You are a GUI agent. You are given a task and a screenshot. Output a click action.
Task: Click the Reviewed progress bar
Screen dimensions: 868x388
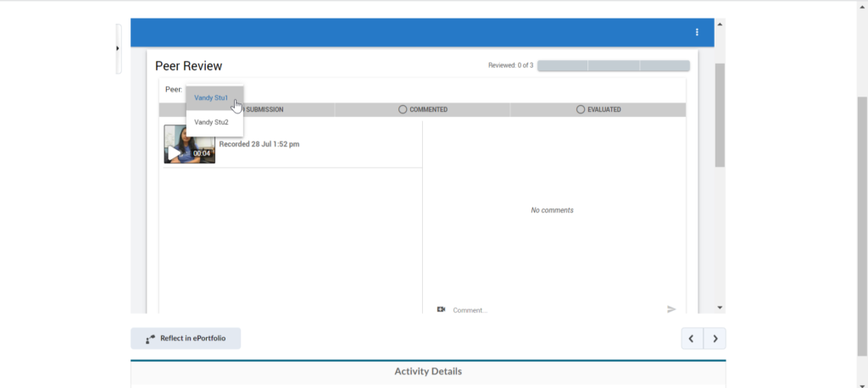tap(613, 66)
